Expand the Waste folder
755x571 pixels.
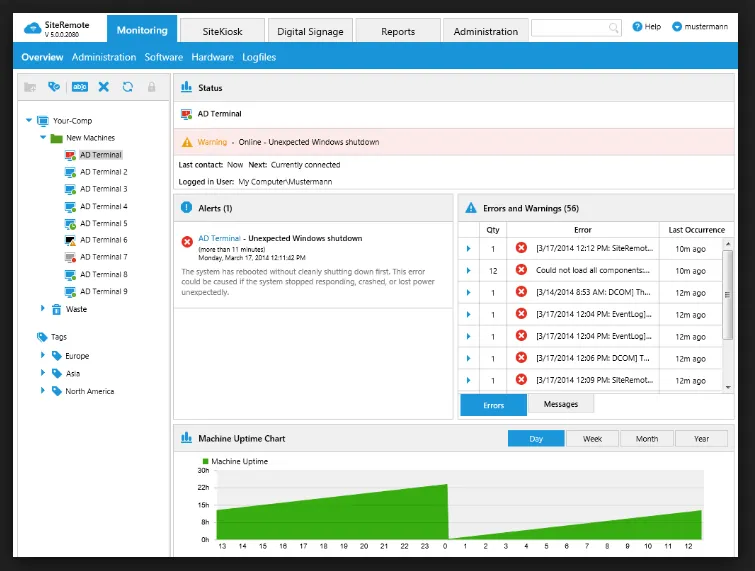(x=42, y=308)
